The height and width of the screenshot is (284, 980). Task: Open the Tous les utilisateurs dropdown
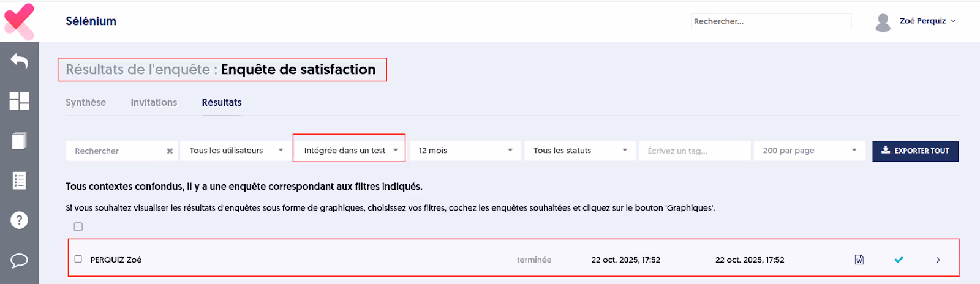point(236,151)
